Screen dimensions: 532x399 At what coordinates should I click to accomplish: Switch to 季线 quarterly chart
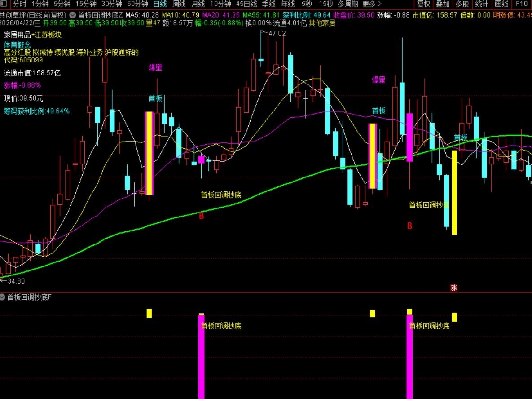[269, 4]
